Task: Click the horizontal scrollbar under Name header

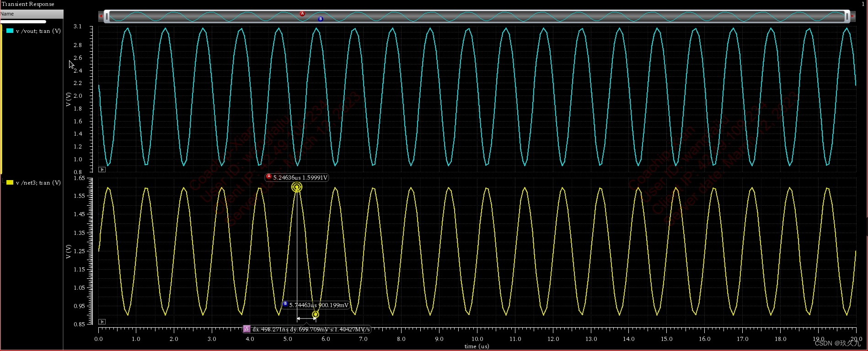Action: tap(23, 21)
